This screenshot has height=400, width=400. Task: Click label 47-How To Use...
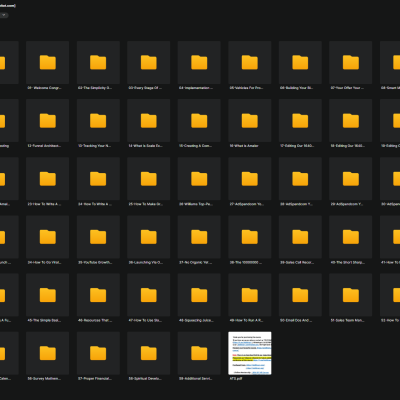145,320
